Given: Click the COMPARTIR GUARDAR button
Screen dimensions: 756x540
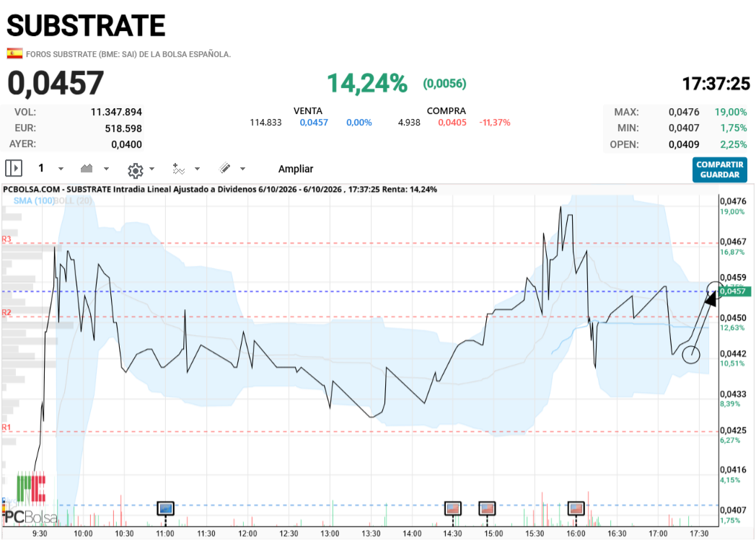Looking at the screenshot, I should [x=720, y=169].
